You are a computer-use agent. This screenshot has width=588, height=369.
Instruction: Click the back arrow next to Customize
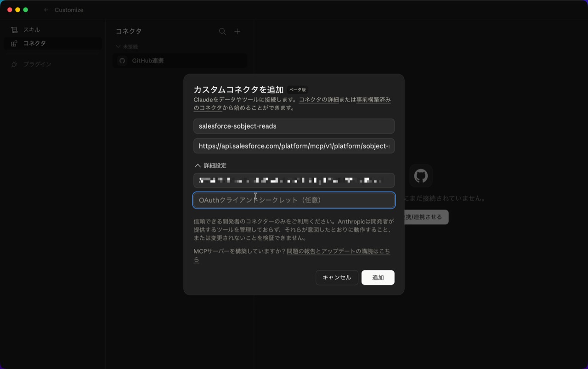tap(46, 10)
